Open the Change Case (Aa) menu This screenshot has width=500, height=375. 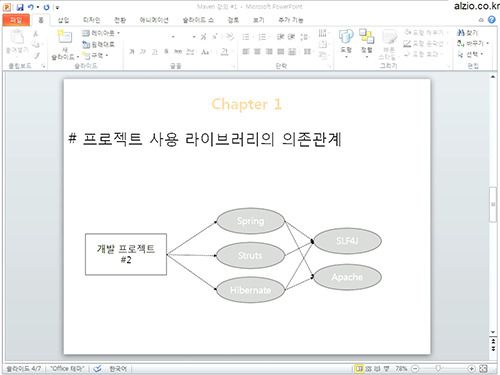coord(205,52)
